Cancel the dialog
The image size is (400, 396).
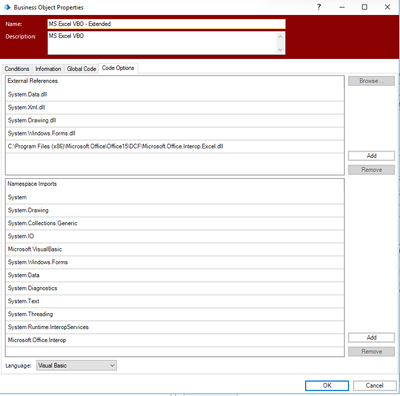tap(374, 386)
